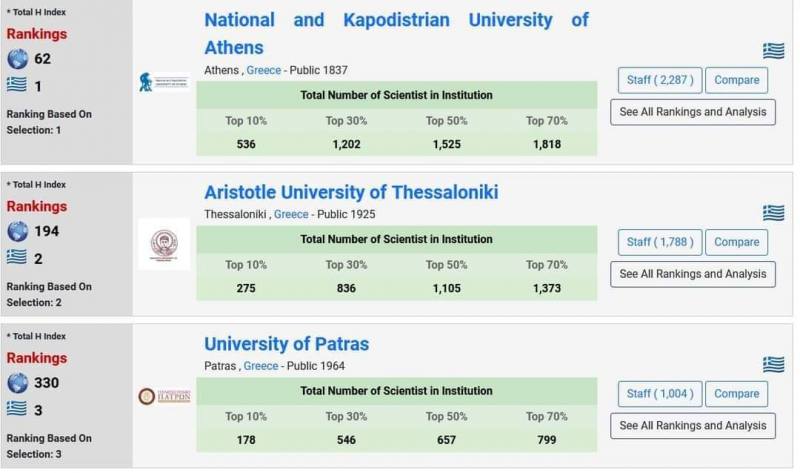Click the globe icon beside rank 62
800x473 pixels.
(x=17, y=59)
